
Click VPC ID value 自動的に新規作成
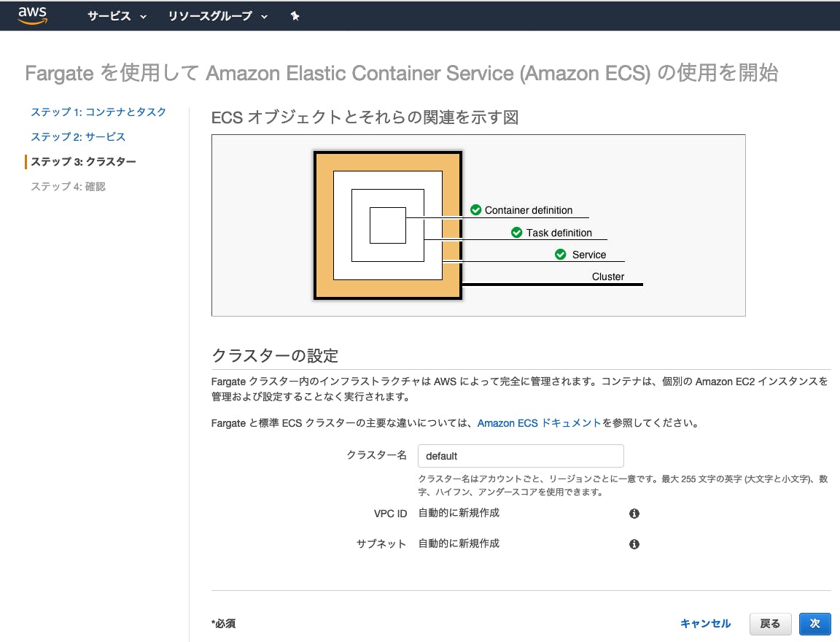(x=459, y=513)
